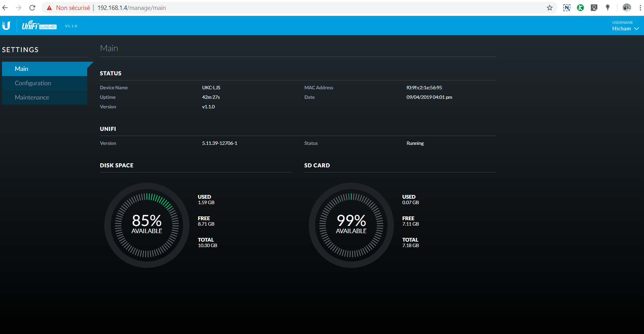Click the chevron next to Hicham
The width and height of the screenshot is (644, 334).
point(637,29)
